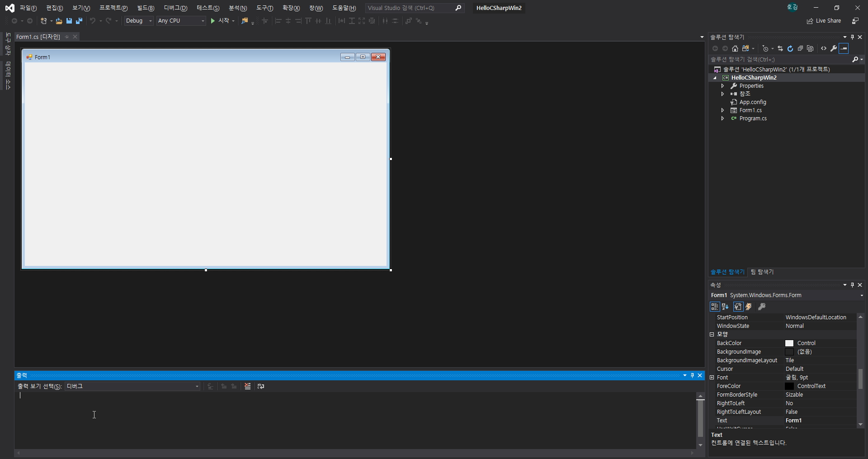Expand the Properties node in Solution Explorer
The height and width of the screenshot is (459, 868).
tap(722, 86)
